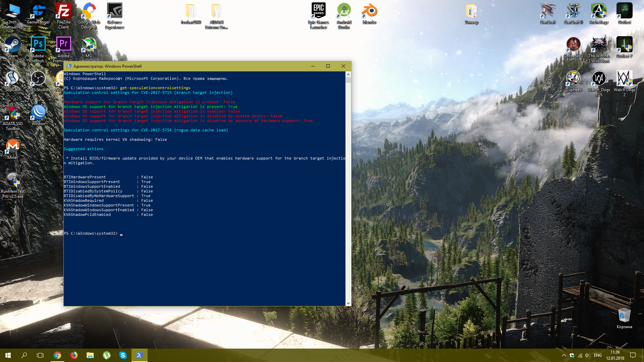This screenshot has height=362, width=644.
Task: Expand the hidden system tray icons chevron
Action: pos(563,355)
